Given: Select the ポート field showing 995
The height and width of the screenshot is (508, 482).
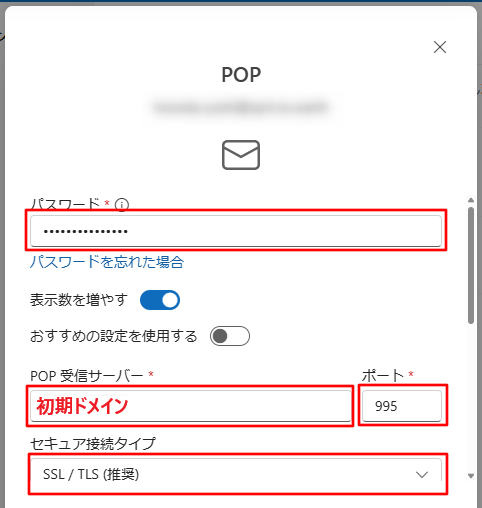Looking at the screenshot, I should tap(402, 406).
